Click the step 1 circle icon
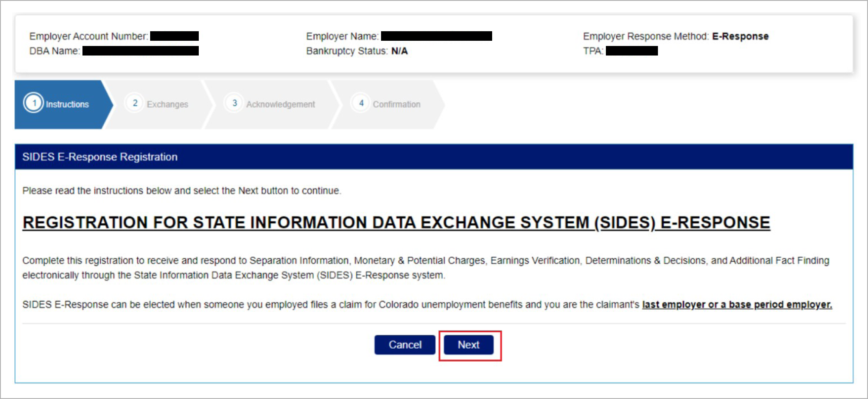868x399 pixels. [x=34, y=103]
